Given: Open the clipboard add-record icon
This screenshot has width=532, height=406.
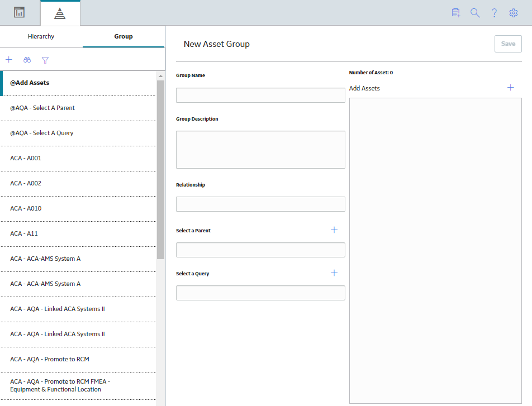Looking at the screenshot, I should 456,13.
